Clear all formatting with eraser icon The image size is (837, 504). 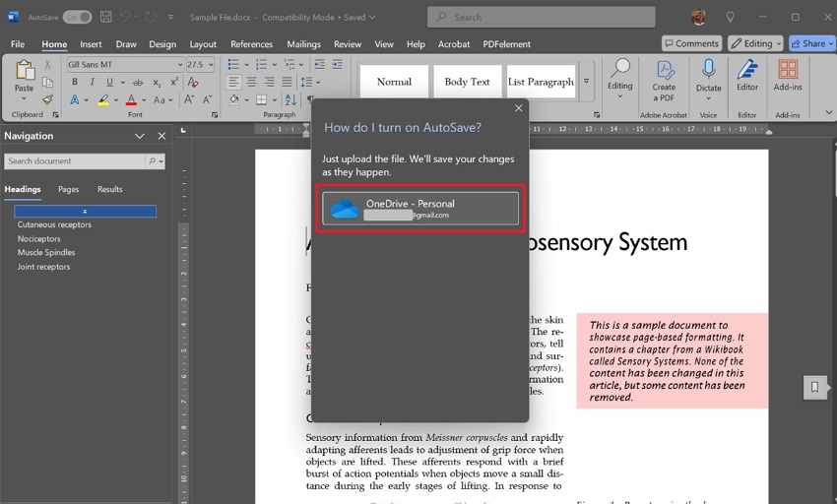193,83
